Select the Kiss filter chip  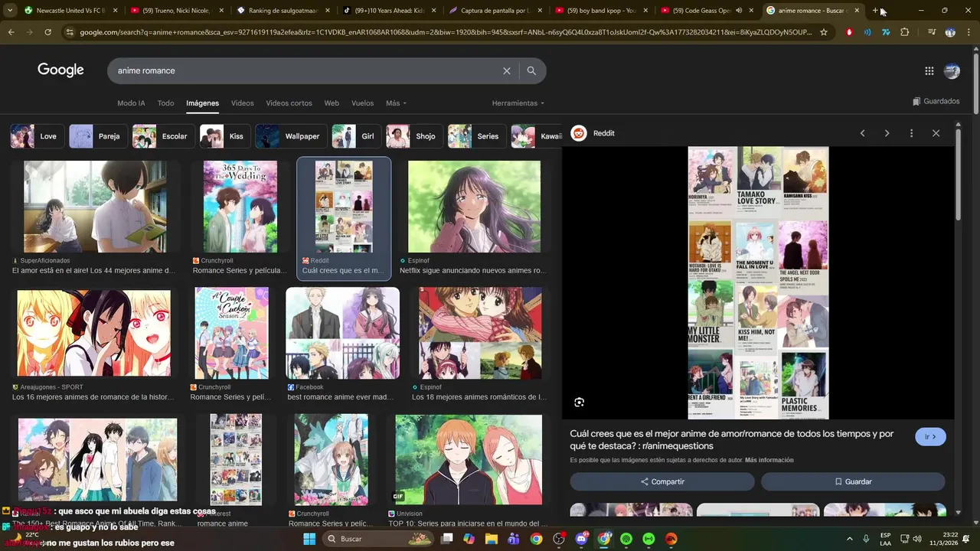(224, 136)
